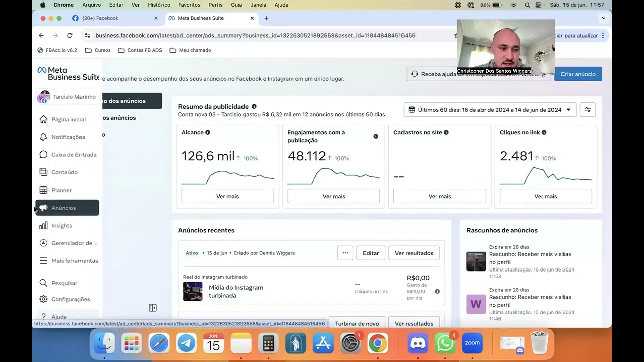Image resolution: width=644 pixels, height=362 pixels.
Task: Open Perfis menu in menu bar
Action: click(215, 5)
